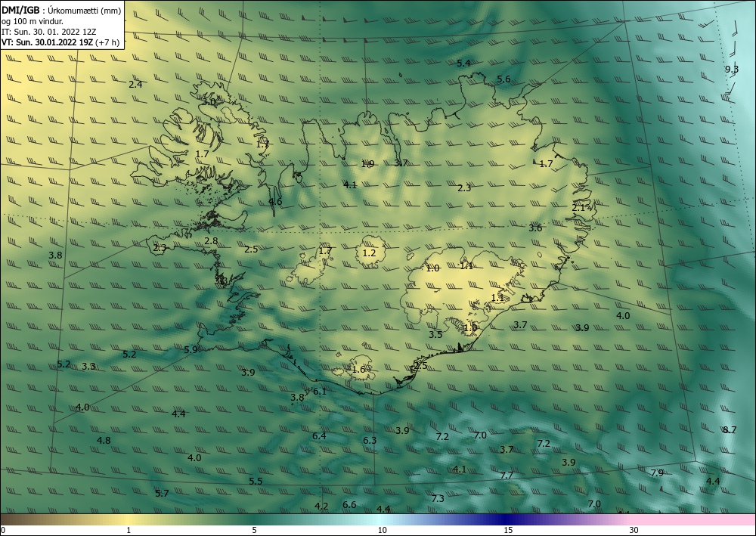Click the glacier value '1.2'
Image resolution: width=756 pixels, height=536 pixels.
tap(369, 253)
